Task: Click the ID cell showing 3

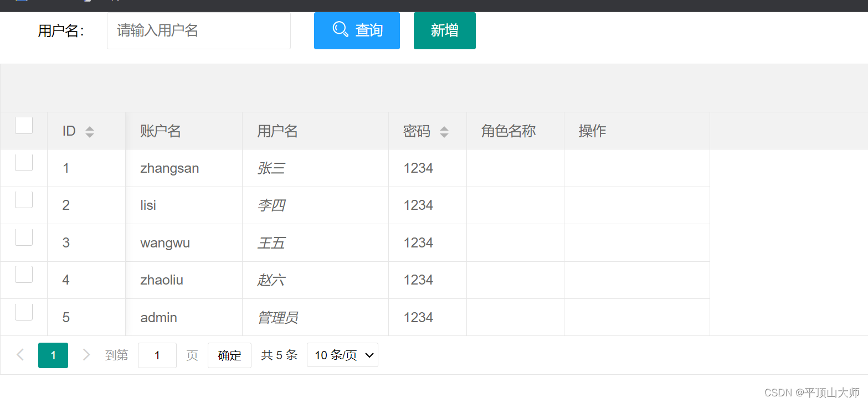Action: 86,243
